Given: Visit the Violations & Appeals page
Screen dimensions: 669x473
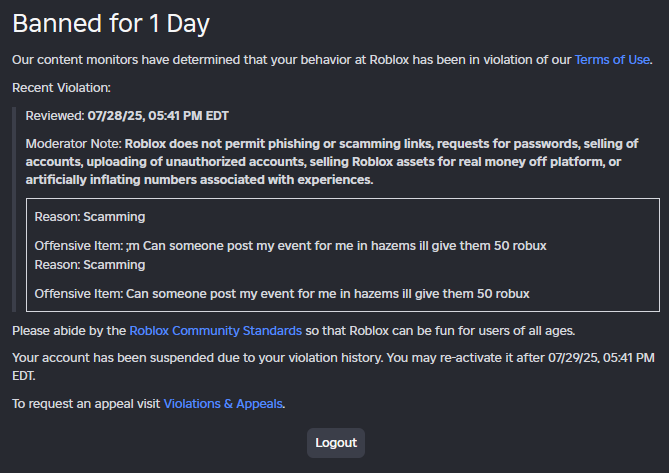Looking at the screenshot, I should point(223,404).
